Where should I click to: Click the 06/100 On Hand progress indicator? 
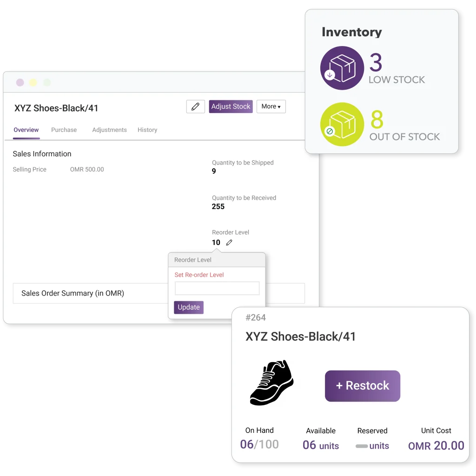pos(259,444)
